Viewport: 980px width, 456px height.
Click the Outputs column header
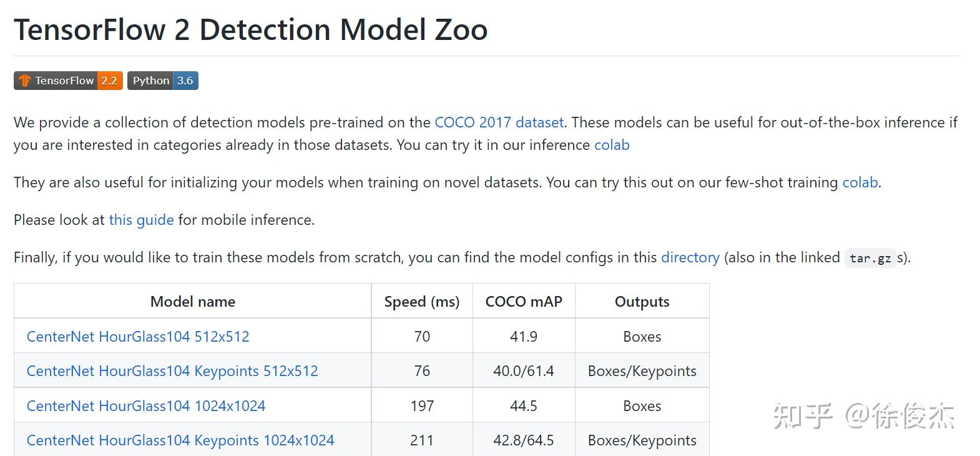point(642,302)
